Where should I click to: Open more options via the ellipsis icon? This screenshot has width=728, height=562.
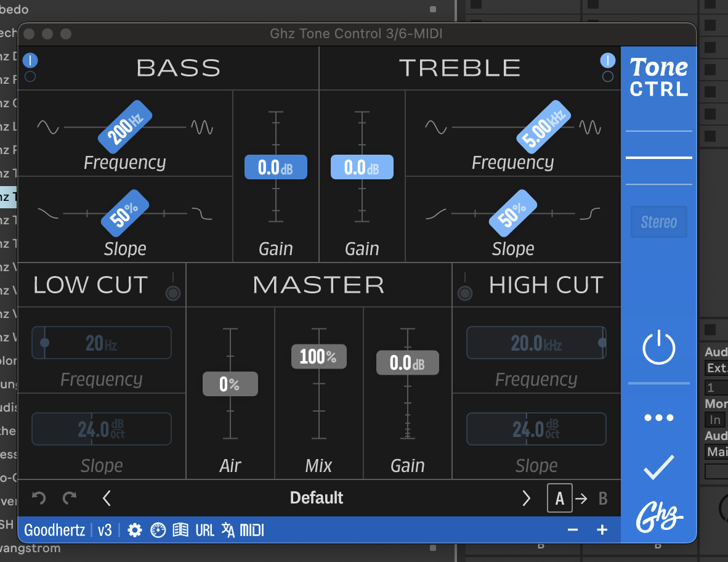tap(658, 417)
